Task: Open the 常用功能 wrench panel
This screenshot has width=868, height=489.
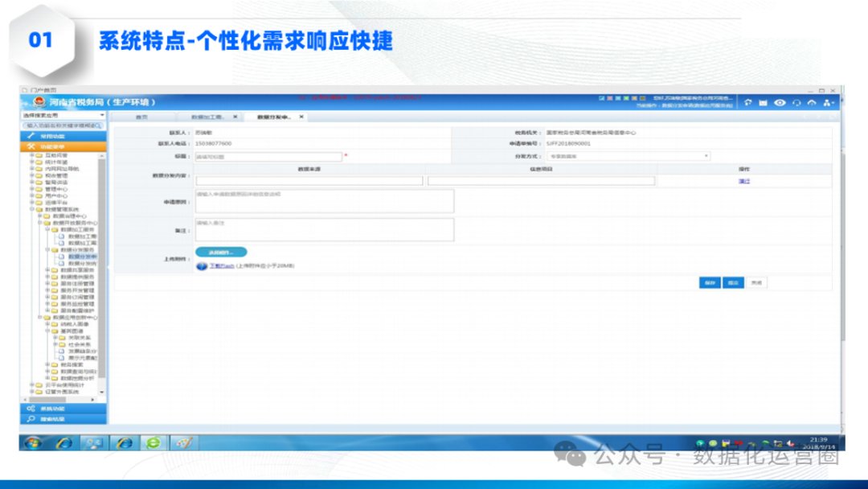Action: pos(63,136)
